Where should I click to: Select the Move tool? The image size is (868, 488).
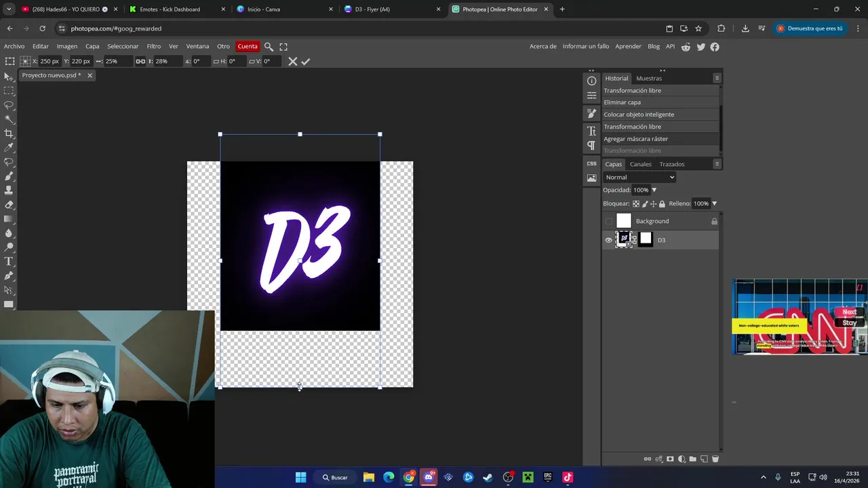(9, 77)
